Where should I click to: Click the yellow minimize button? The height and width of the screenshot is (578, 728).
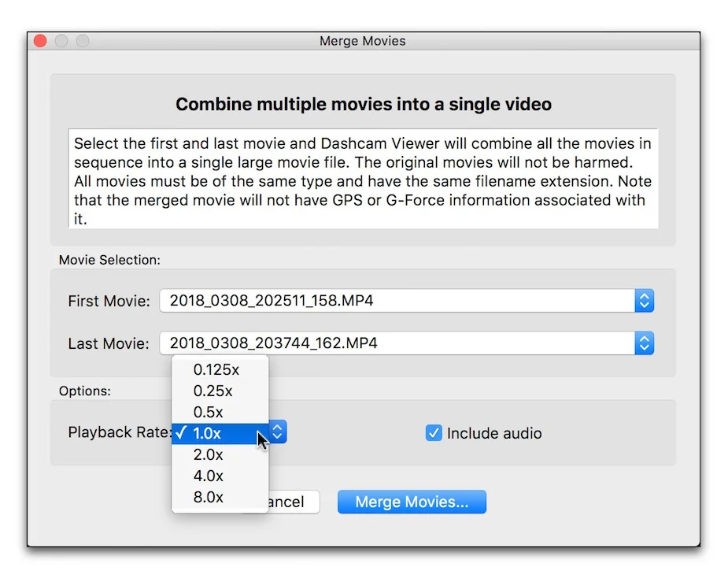[59, 40]
